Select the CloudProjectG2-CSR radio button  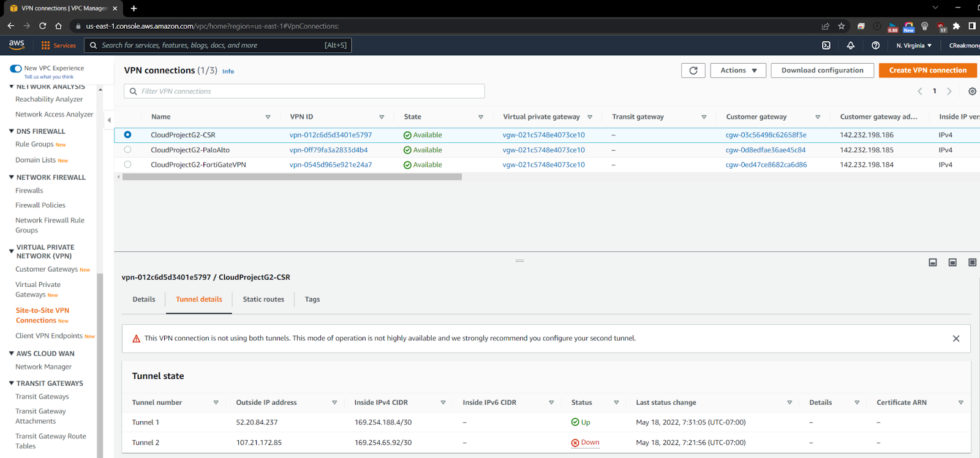(127, 134)
